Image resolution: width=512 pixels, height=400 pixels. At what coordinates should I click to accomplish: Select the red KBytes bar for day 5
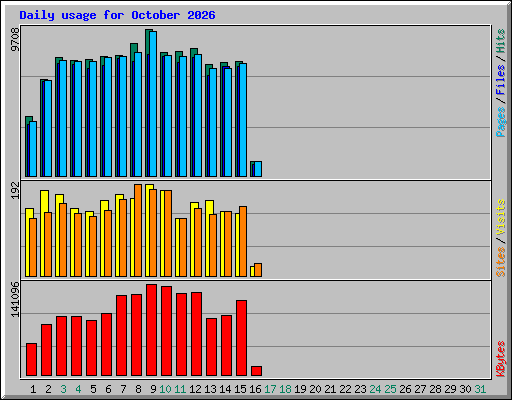click(x=91, y=348)
